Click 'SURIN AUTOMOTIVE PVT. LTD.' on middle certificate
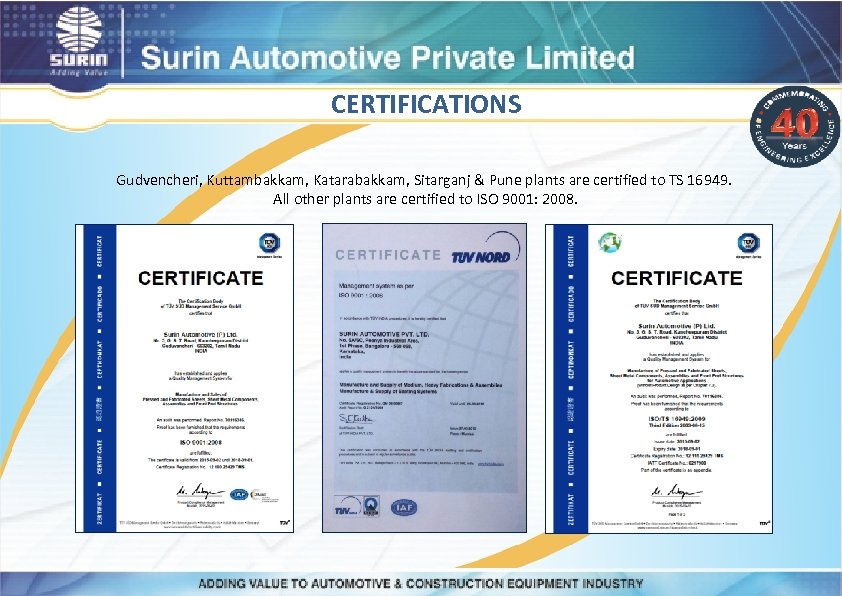 pos(384,334)
